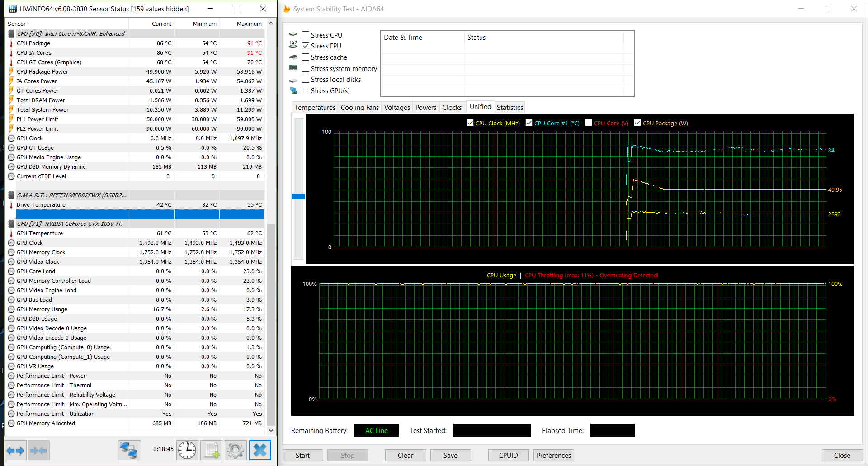Image resolution: width=868 pixels, height=466 pixels.
Task: Open HWiNFO sensor settings gear
Action: tap(236, 450)
